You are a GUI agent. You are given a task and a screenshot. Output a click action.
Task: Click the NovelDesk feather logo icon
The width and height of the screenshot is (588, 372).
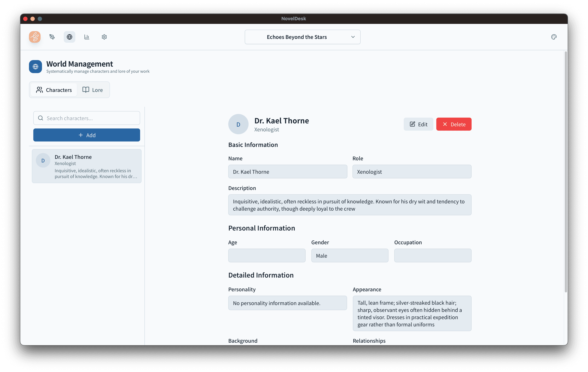[35, 37]
